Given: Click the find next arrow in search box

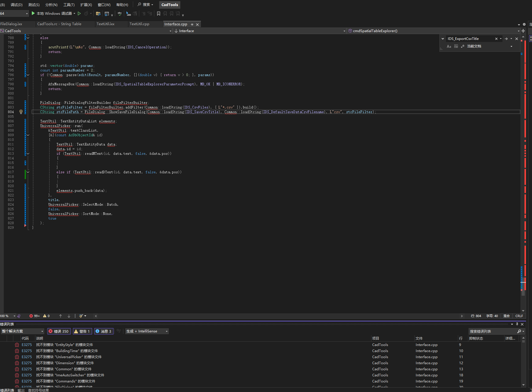Looking at the screenshot, I should [x=506, y=39].
